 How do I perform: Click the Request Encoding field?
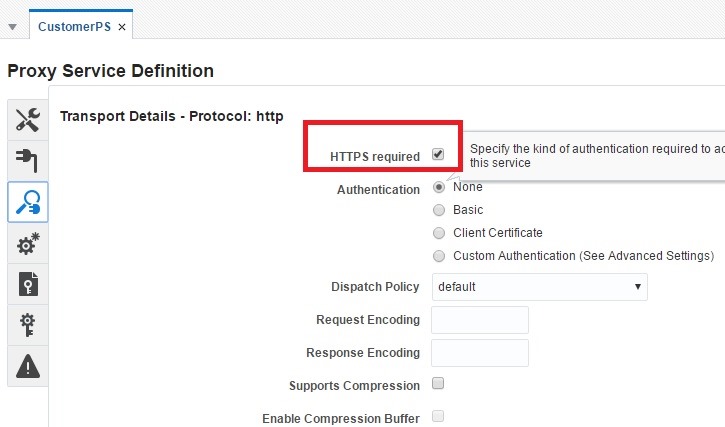click(479, 320)
